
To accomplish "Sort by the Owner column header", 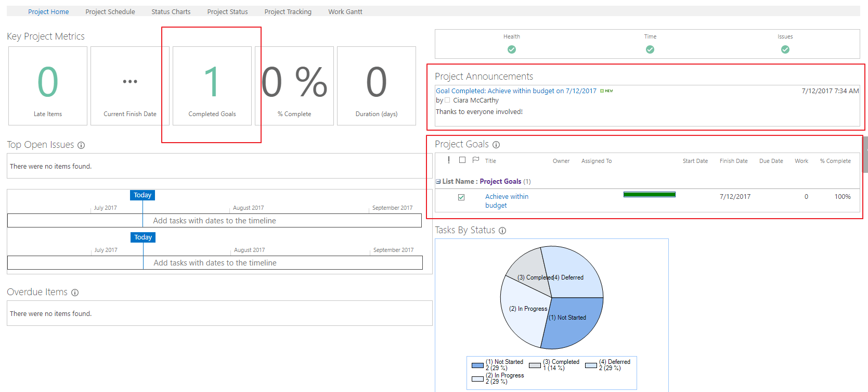I will (x=561, y=161).
